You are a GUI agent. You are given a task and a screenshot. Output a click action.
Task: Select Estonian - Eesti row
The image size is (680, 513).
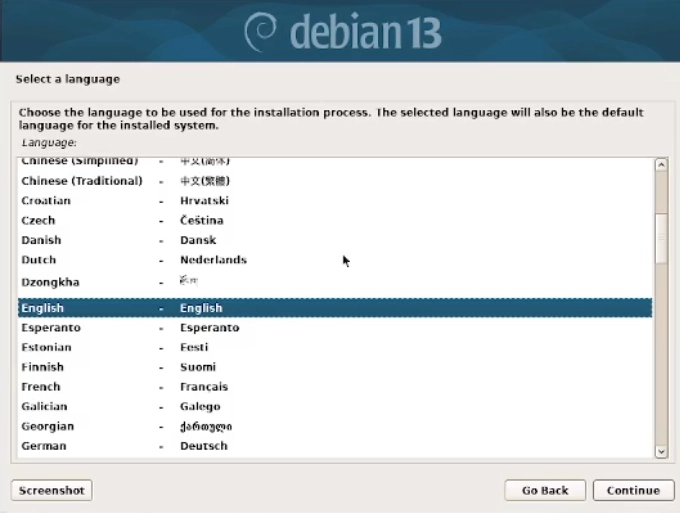coord(335,347)
